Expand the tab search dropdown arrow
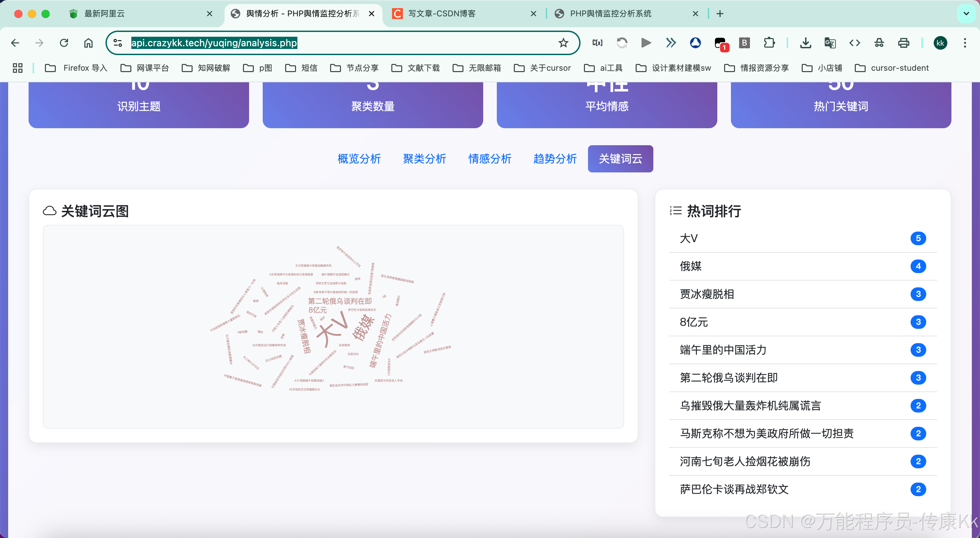The image size is (980, 538). coord(966,14)
